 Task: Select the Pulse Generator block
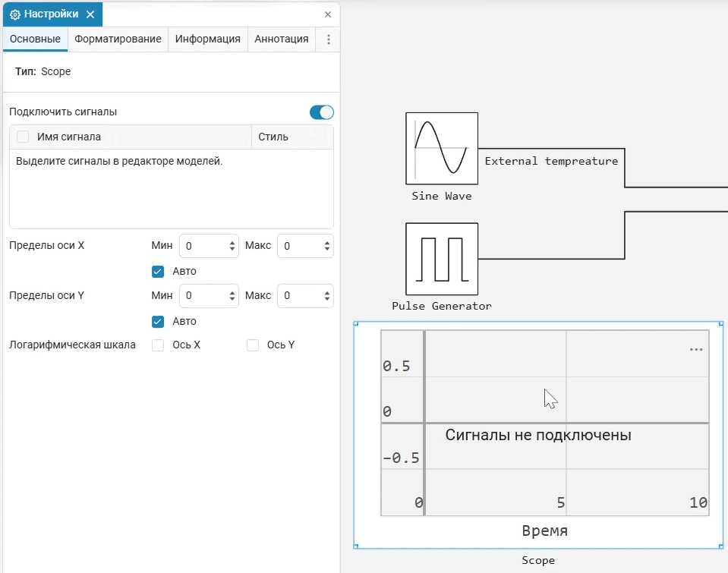tap(442, 259)
